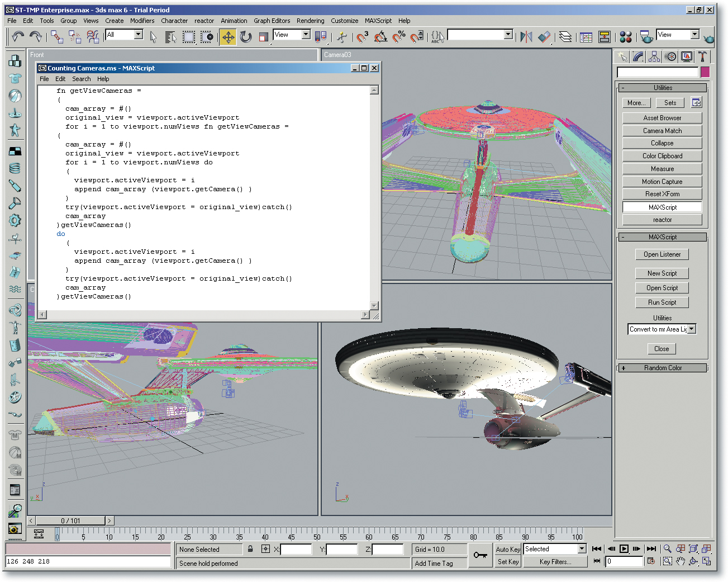Open the Reference Coordinate System View dropdown
Screen dimensions: 728x582
[306, 35]
